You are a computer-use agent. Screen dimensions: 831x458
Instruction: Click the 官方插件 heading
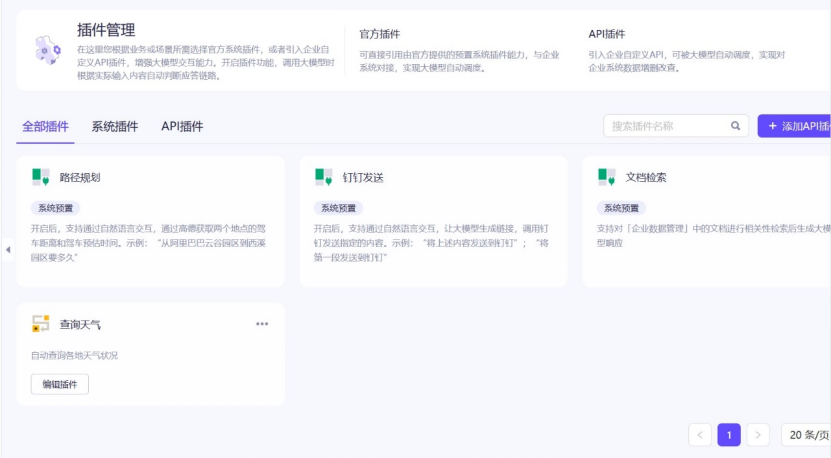pyautogui.click(x=379, y=34)
